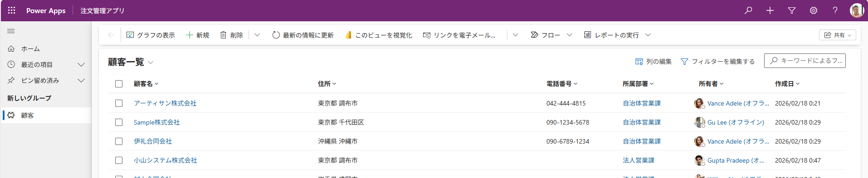Open the 伊礼合同会社 record link
Screen dimensions: 868x178
click(153, 141)
